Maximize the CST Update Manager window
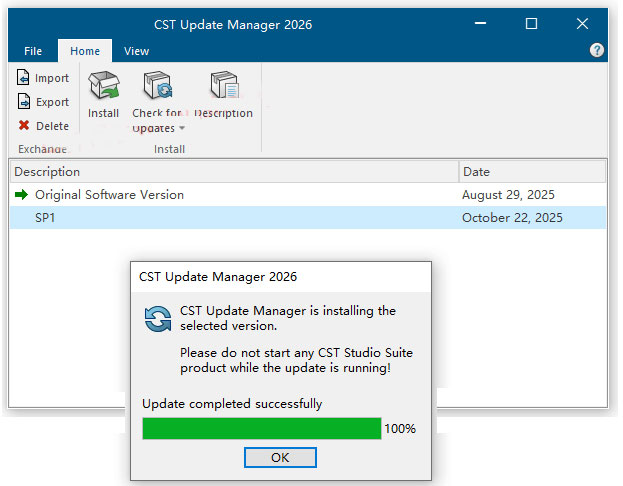The height and width of the screenshot is (486, 623). coord(532,23)
